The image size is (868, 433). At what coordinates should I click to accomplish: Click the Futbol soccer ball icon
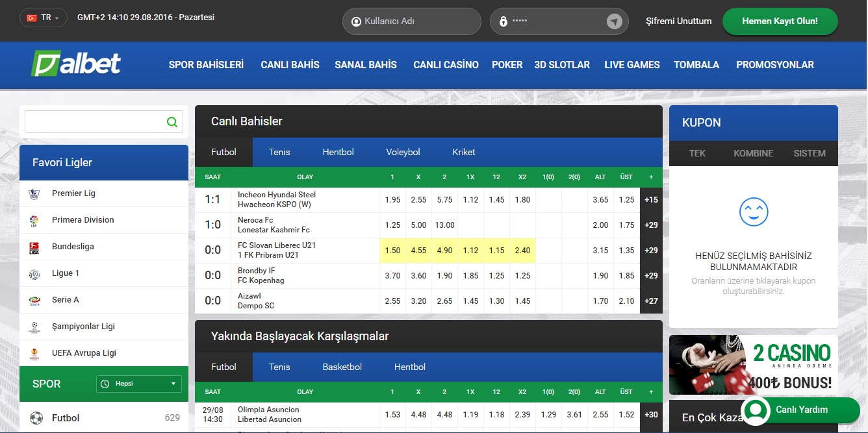coord(36,418)
